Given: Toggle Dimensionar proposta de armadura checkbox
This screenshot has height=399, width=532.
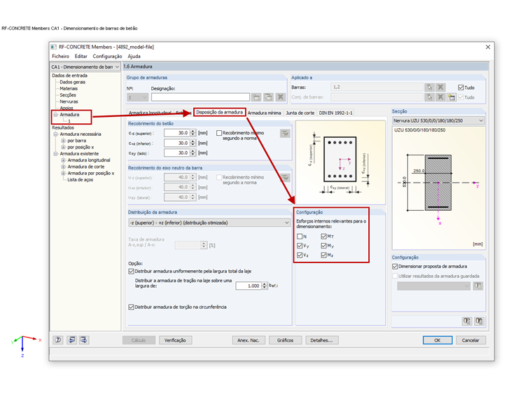Looking at the screenshot, I should pyautogui.click(x=395, y=266).
